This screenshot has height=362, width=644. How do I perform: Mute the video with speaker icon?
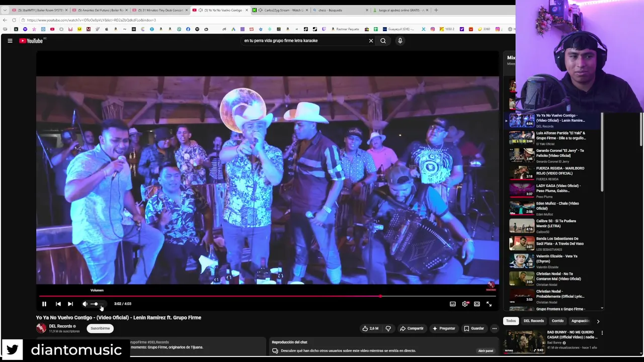85,304
